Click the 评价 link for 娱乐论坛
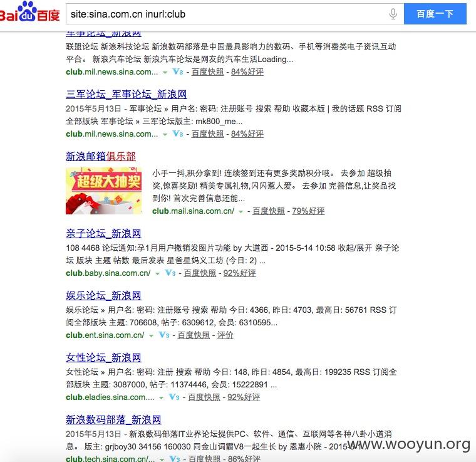This screenshot has height=462, width=476. pos(225,335)
